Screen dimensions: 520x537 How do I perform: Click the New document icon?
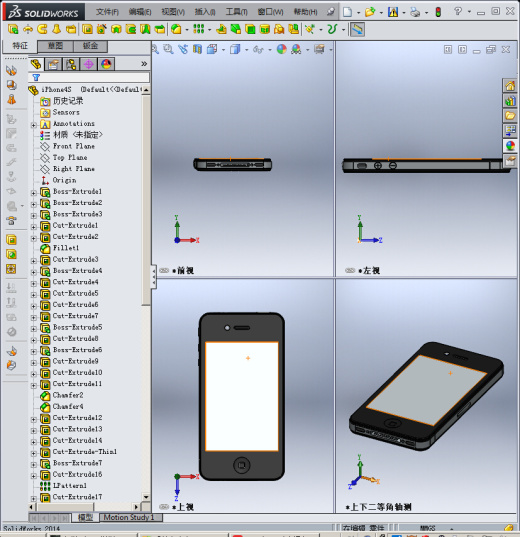[347, 12]
